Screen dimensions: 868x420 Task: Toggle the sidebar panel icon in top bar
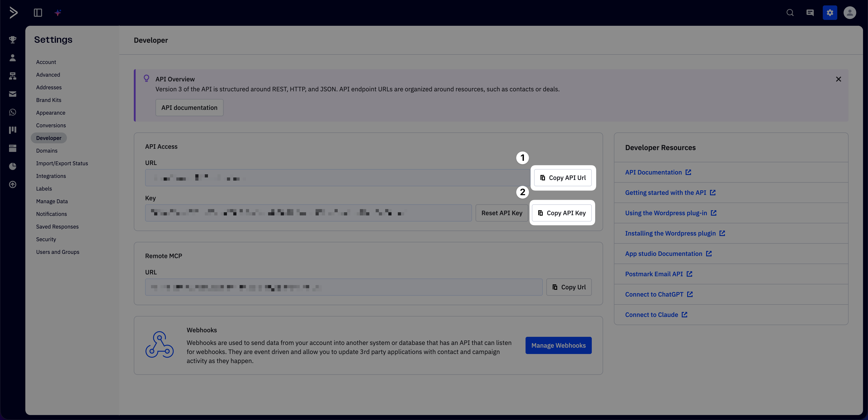[38, 13]
